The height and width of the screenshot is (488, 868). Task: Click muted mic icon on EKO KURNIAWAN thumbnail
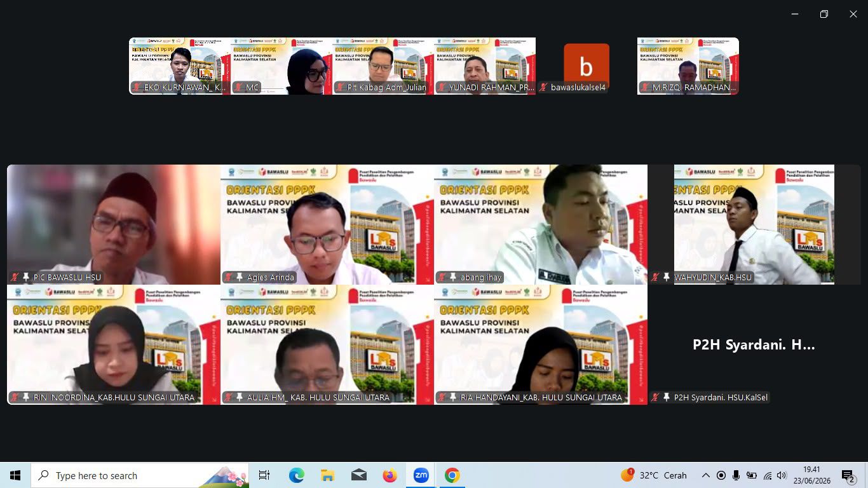point(137,88)
